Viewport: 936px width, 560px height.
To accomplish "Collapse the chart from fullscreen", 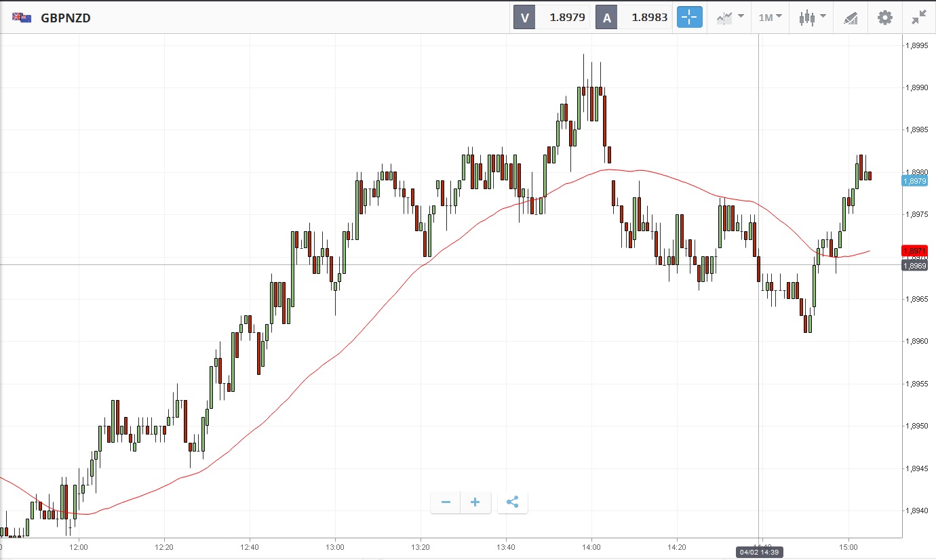I will pos(919,18).
